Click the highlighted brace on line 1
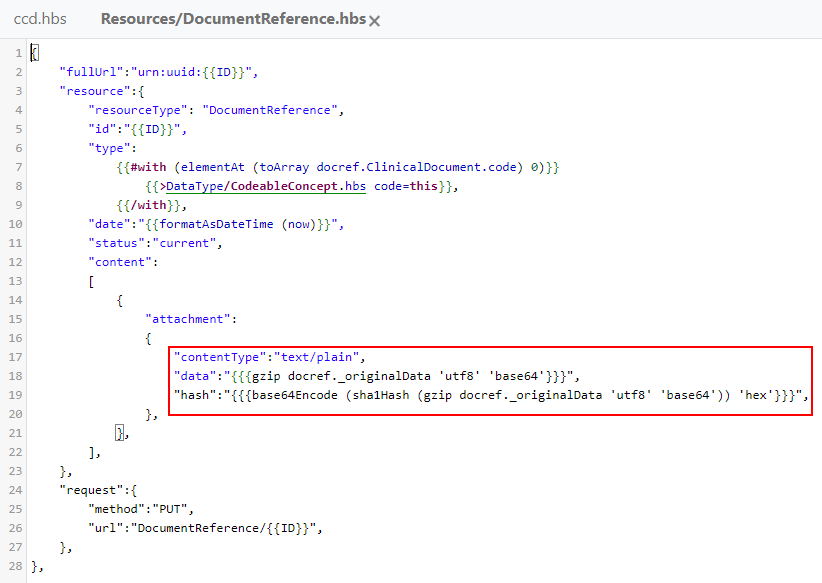Viewport: 822px width, 583px height. (x=34, y=51)
